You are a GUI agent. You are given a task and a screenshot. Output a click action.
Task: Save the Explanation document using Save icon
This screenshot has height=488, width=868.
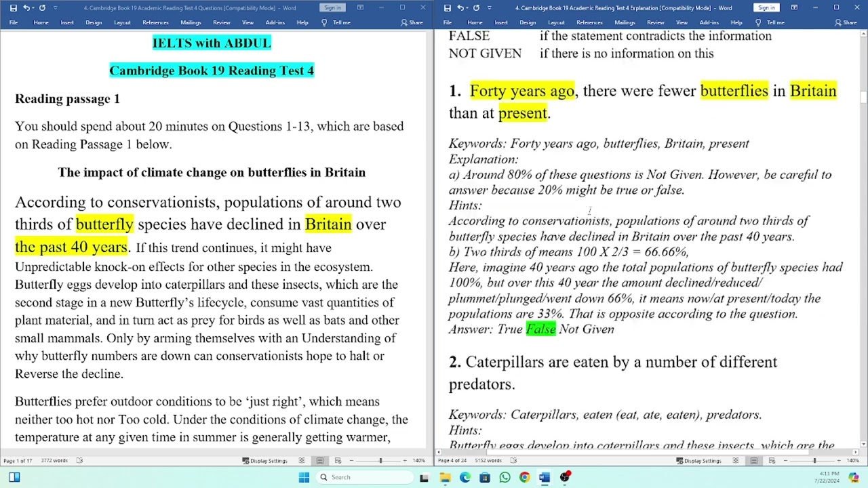click(447, 8)
